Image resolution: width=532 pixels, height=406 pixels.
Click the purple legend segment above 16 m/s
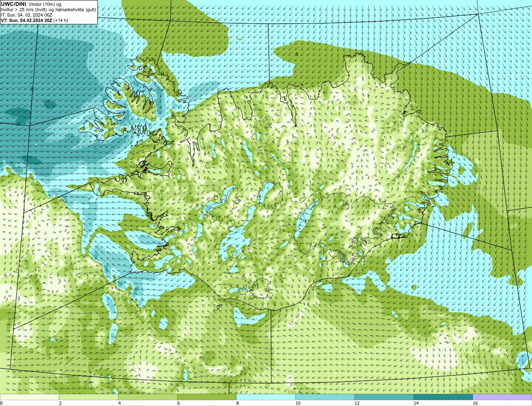pos(502,397)
